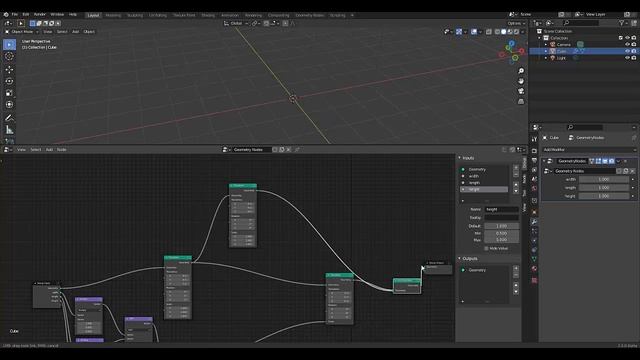
Task: Toggle camera view with the camera icon
Action: [521, 91]
